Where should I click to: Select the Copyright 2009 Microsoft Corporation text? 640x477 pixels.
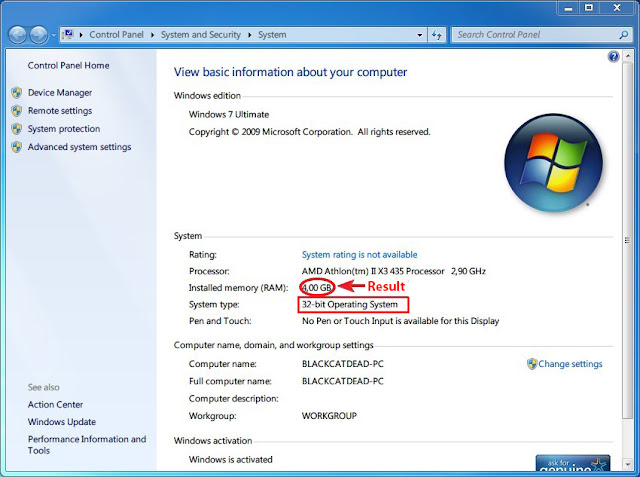309,132
